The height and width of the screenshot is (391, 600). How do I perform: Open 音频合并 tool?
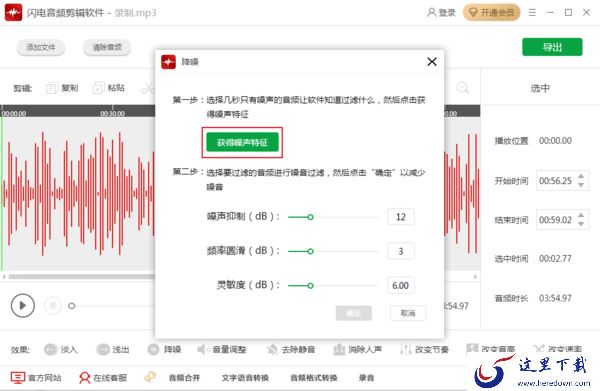coord(184,378)
